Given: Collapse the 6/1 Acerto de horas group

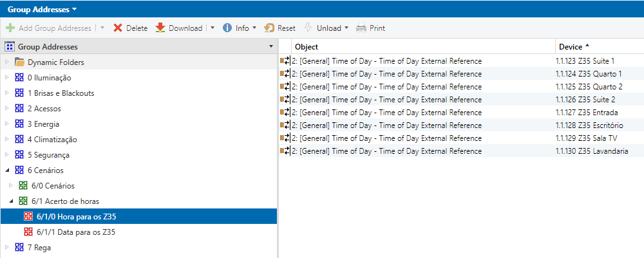Looking at the screenshot, I should point(11,201).
